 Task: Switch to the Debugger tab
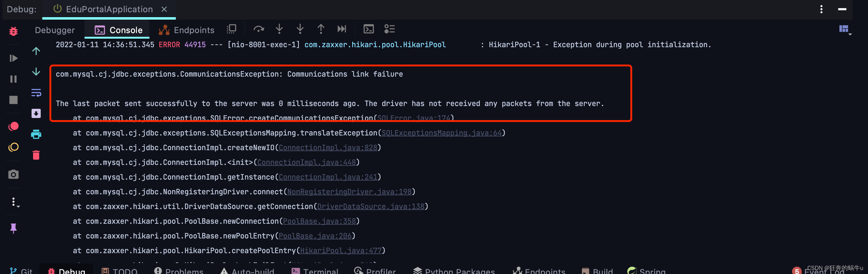(x=55, y=30)
